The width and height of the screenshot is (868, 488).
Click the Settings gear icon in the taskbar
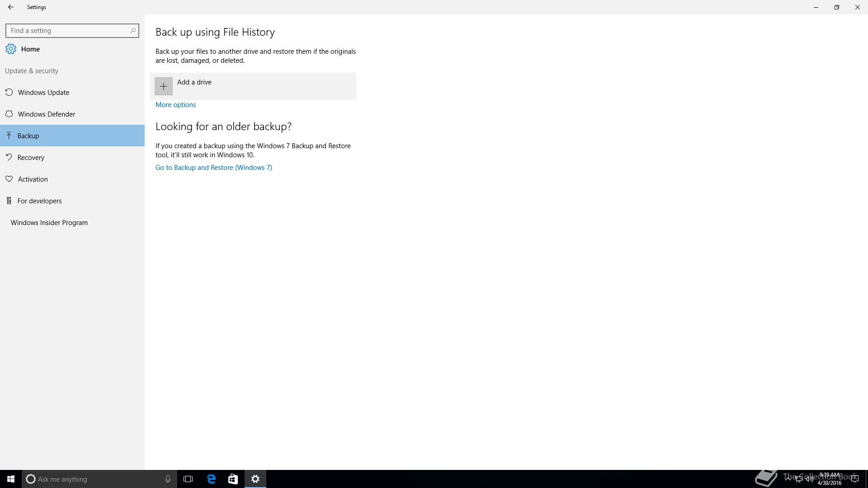[x=255, y=479]
